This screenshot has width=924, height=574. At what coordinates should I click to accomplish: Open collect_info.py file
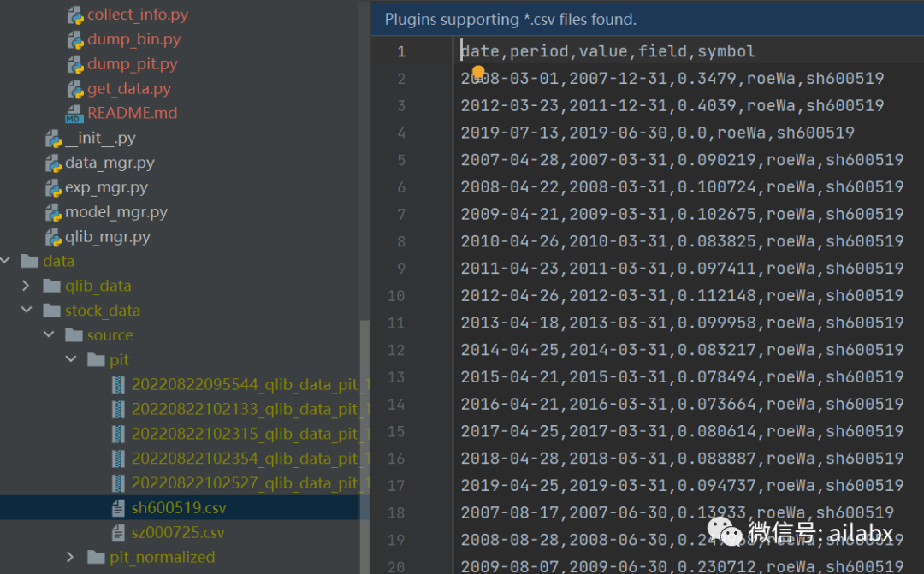point(138,15)
